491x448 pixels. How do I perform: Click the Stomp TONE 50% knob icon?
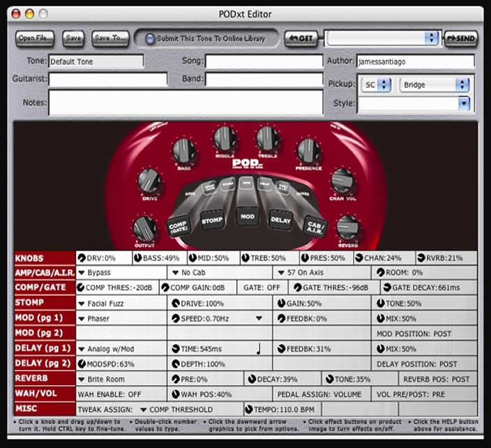(381, 303)
